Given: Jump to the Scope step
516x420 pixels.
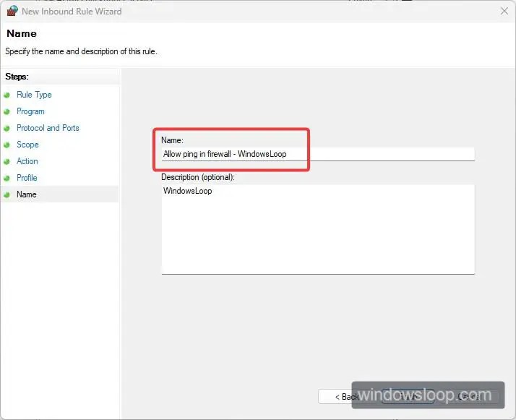Looking at the screenshot, I should [x=27, y=145].
